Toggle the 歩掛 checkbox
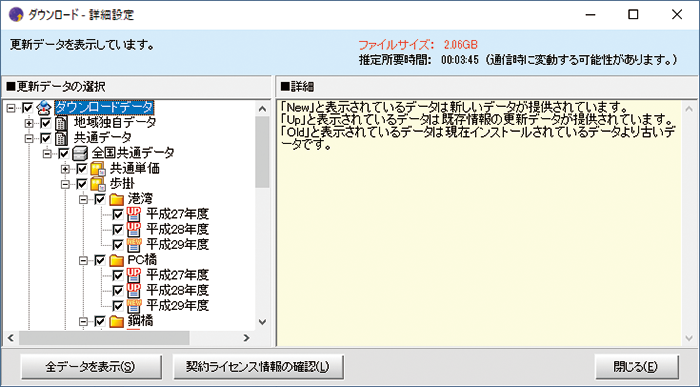 coord(82,184)
